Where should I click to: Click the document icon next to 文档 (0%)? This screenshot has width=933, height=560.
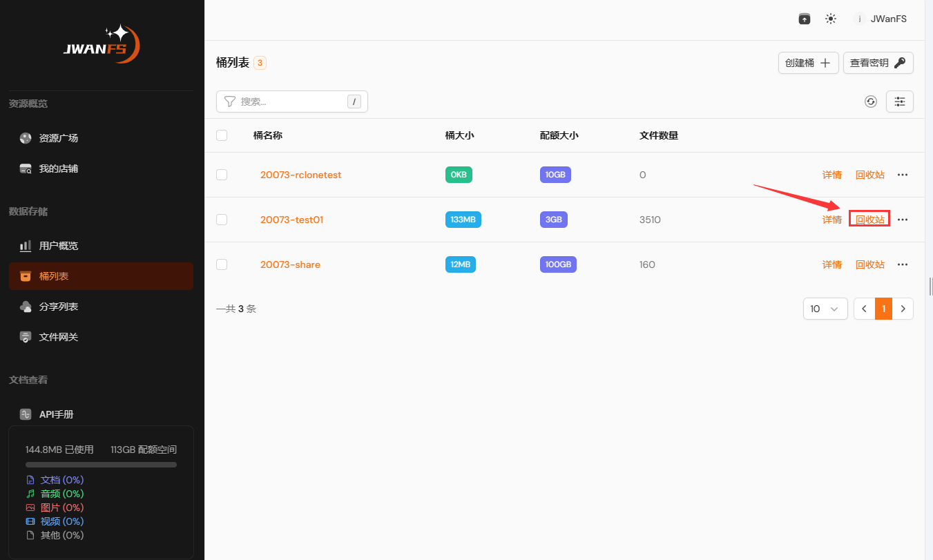pyautogui.click(x=30, y=480)
